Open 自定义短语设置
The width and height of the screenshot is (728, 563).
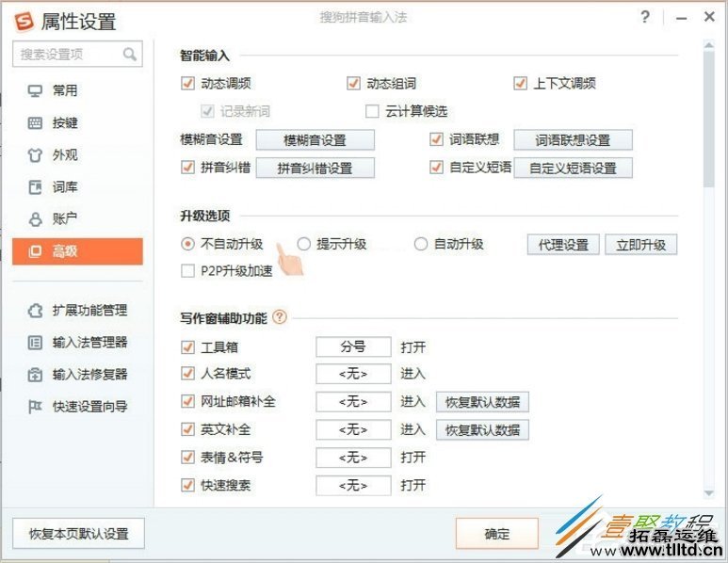(573, 168)
